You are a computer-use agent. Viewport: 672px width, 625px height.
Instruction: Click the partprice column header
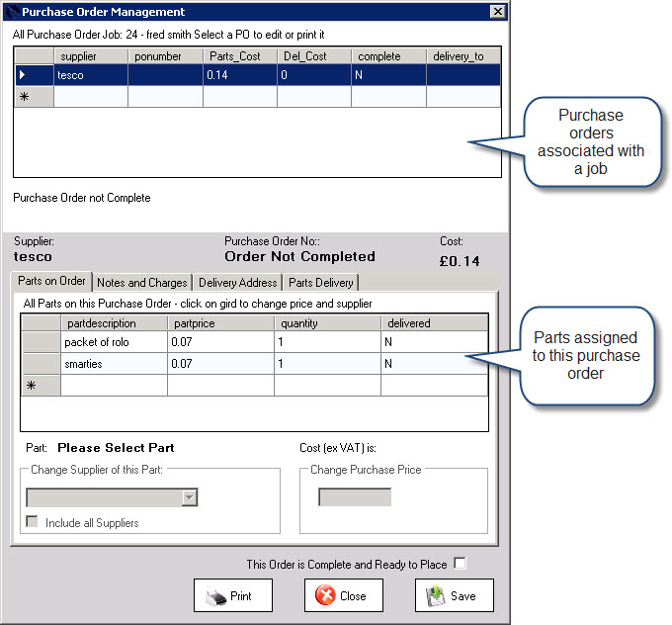tap(220, 323)
